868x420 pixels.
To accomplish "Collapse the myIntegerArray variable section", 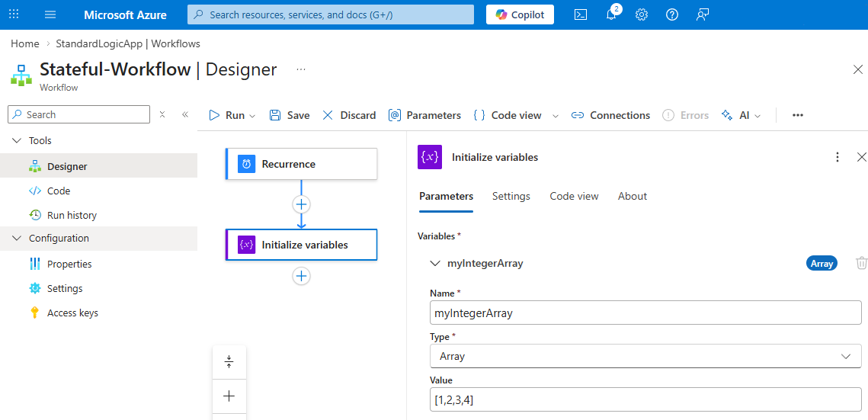I will [x=436, y=264].
